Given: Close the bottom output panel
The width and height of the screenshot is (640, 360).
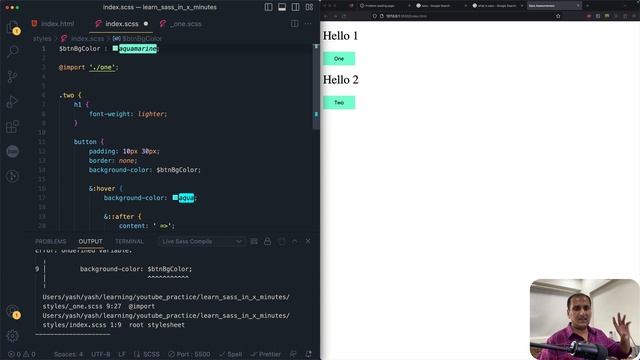Looking at the screenshot, I should 308,241.
